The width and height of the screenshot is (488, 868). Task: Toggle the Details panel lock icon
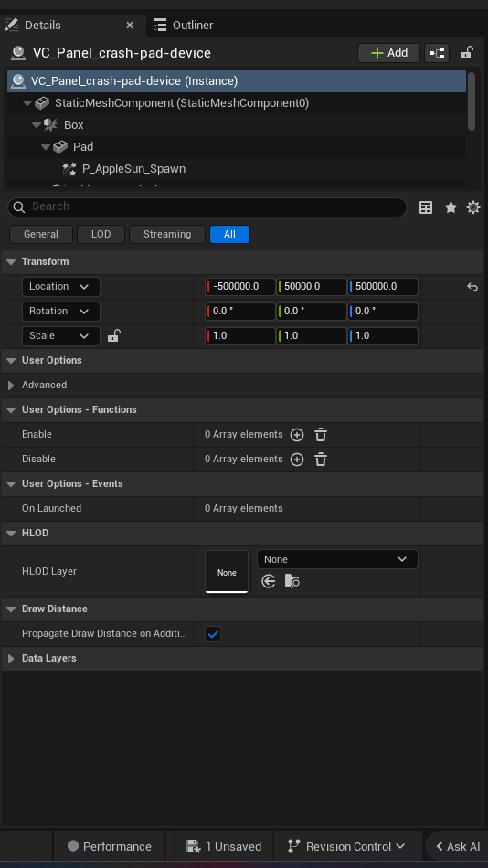466,53
